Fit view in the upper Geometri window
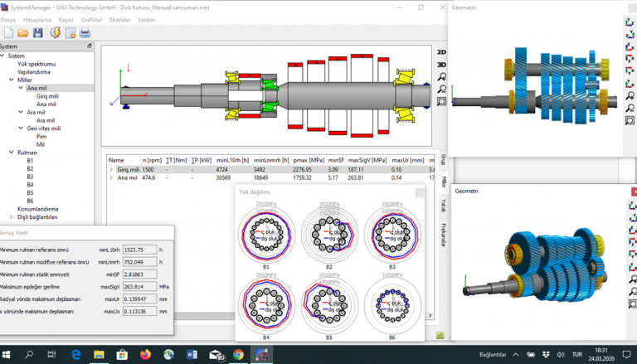The image size is (637, 364). (x=630, y=121)
